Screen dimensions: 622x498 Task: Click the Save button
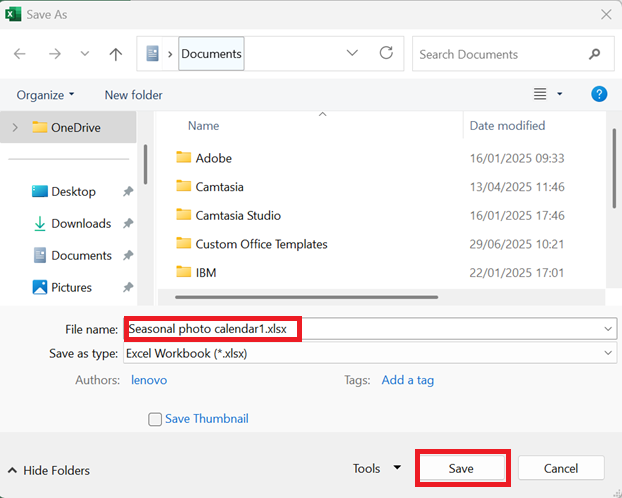[x=462, y=468]
